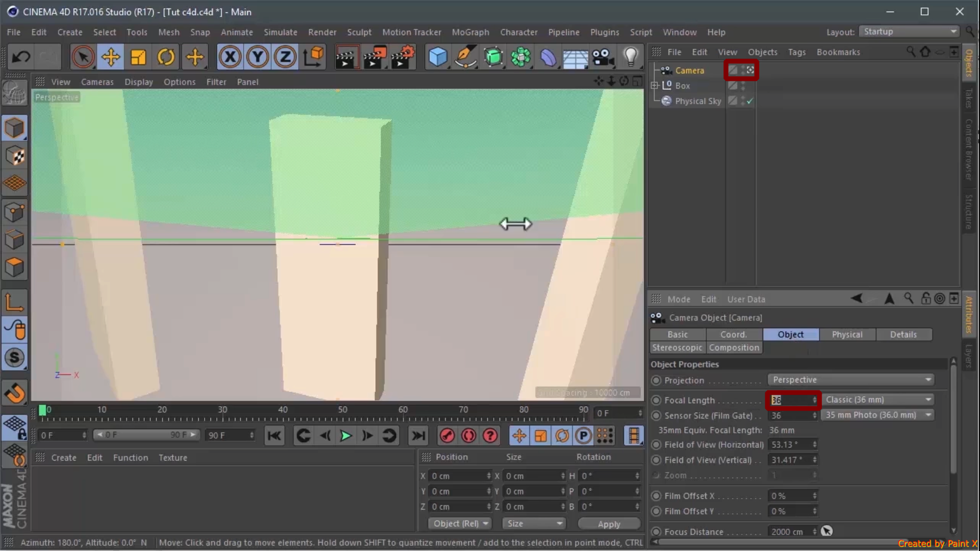Open the deformer objects icon

click(x=548, y=57)
